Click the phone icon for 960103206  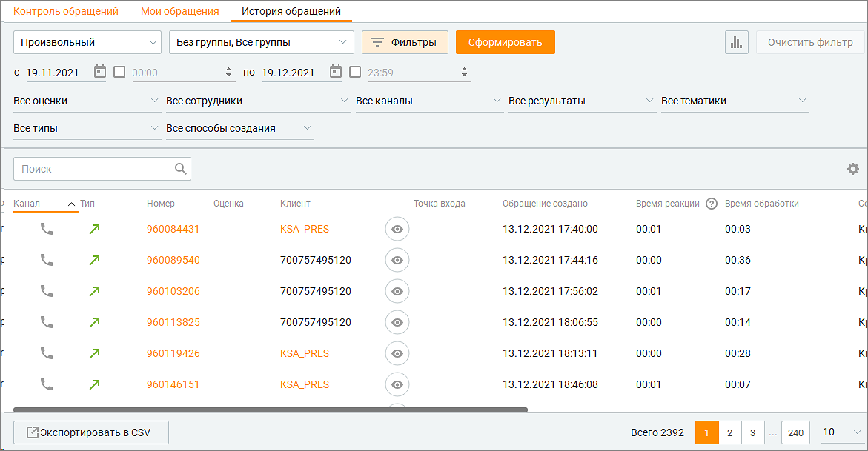tap(47, 291)
